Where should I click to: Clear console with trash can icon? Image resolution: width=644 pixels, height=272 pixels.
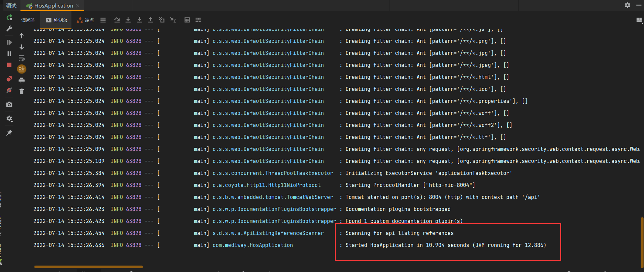22,91
